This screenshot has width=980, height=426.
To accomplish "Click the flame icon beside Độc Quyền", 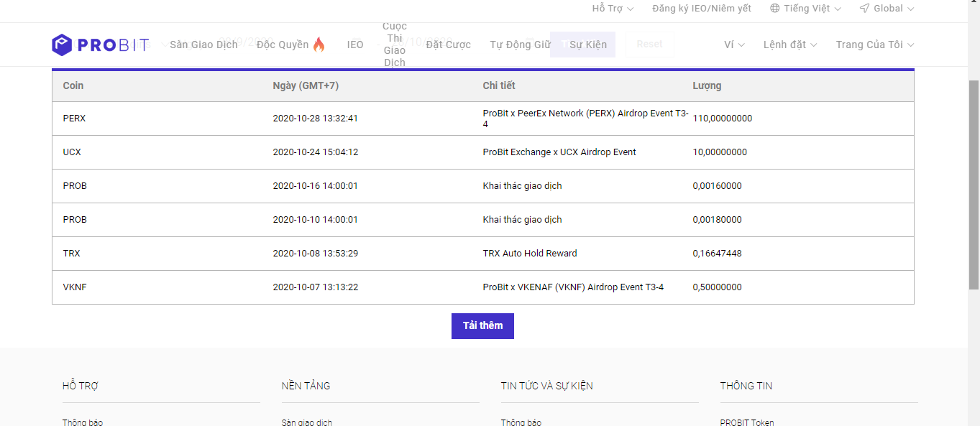I will 319,45.
